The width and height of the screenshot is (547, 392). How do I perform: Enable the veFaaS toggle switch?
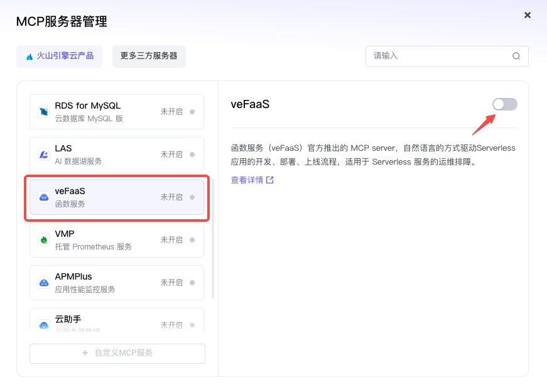(x=505, y=104)
